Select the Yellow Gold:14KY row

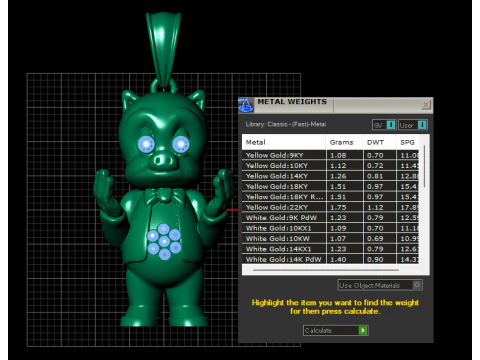tap(331, 176)
